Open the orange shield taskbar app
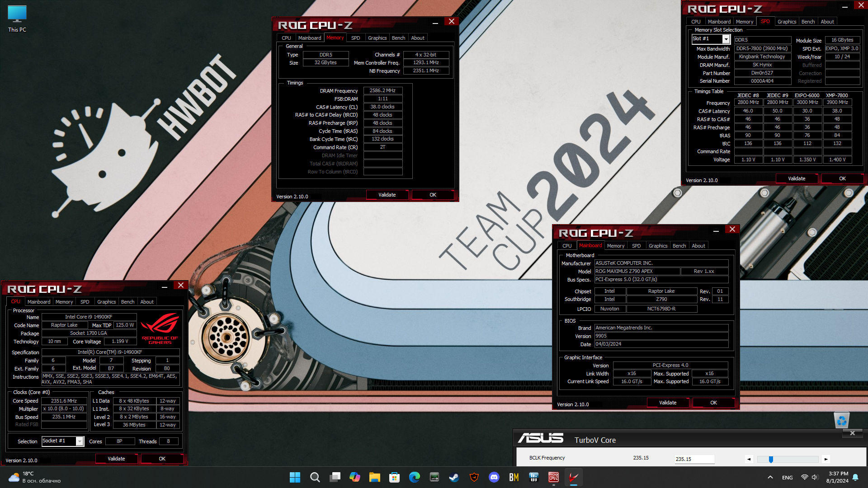Screen dimensions: 868x488 pyautogui.click(x=474, y=477)
